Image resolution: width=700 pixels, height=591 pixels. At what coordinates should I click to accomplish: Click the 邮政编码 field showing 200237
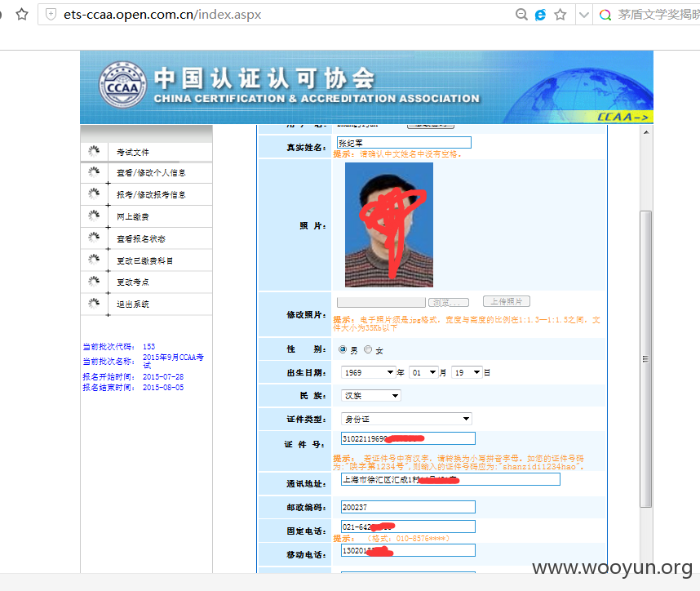(408, 507)
